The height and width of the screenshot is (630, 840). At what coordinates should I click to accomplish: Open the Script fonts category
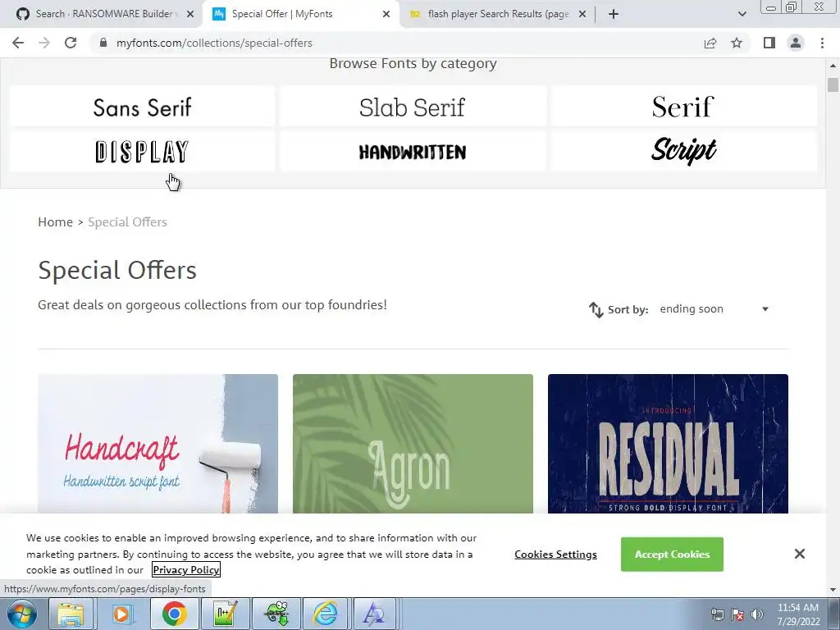[683, 152]
